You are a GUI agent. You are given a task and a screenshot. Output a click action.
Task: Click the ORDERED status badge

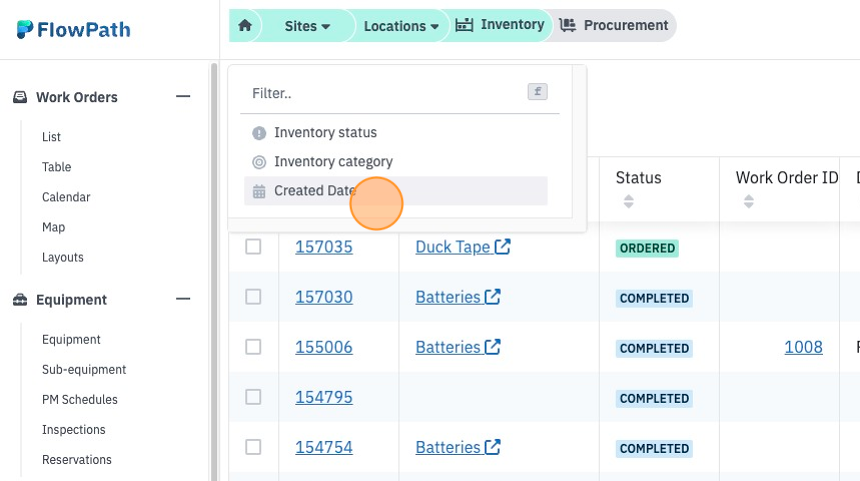[647, 248]
